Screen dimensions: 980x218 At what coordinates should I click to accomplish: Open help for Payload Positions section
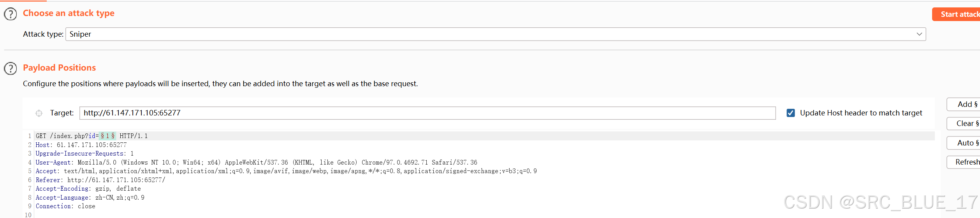click(11, 69)
